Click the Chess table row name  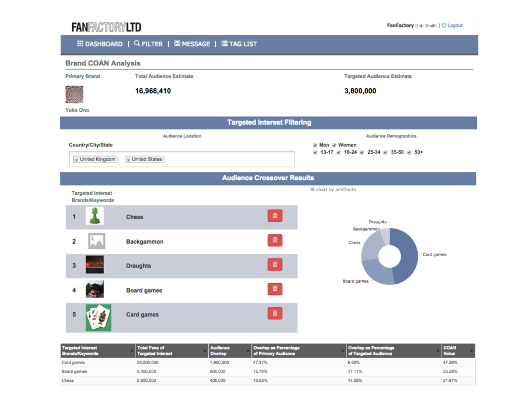[x=68, y=381]
